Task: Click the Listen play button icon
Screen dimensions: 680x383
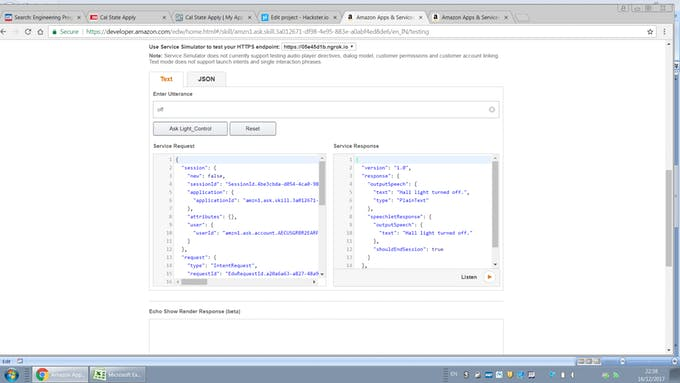Action: (x=490, y=277)
